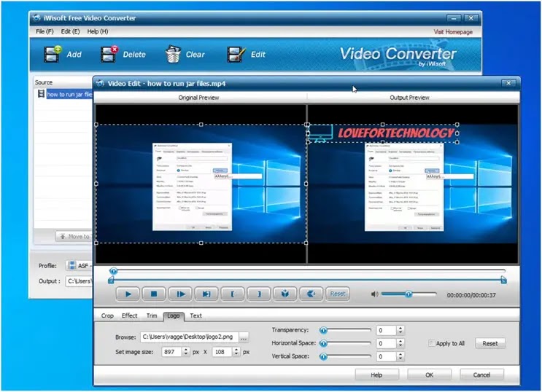Click the Clear list trash bin icon

pos(173,54)
